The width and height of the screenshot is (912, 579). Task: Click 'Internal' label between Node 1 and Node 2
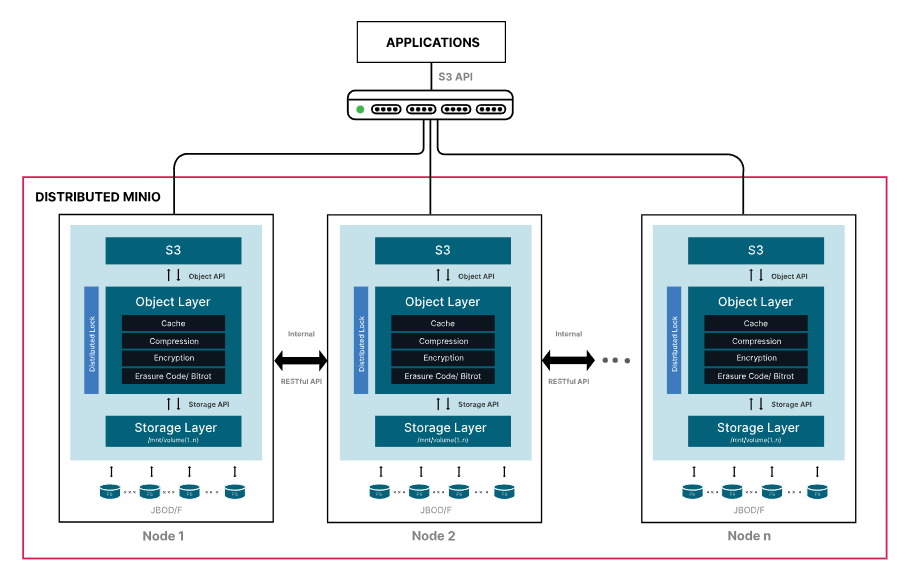[x=301, y=334]
